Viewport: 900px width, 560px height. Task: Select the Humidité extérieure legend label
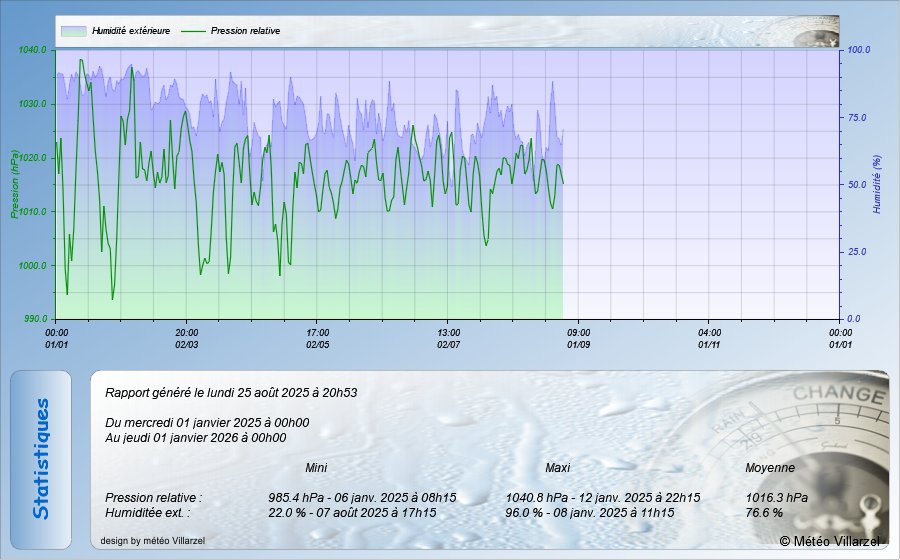[131, 31]
